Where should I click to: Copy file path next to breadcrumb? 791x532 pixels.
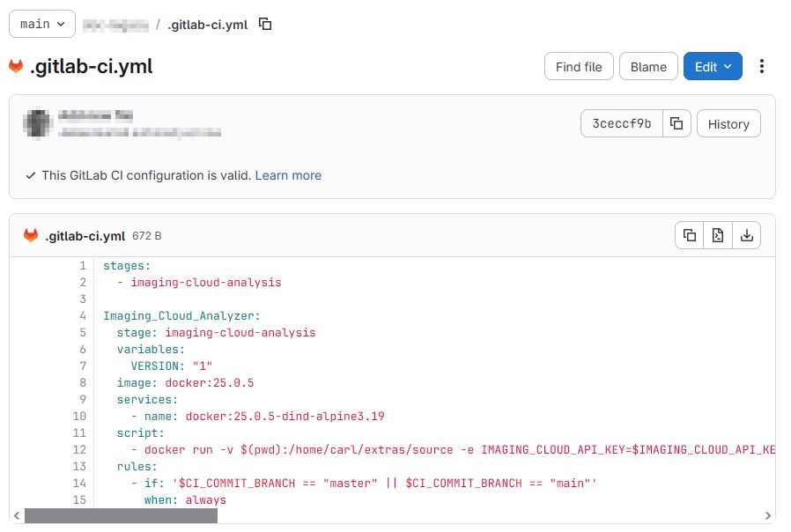point(265,24)
